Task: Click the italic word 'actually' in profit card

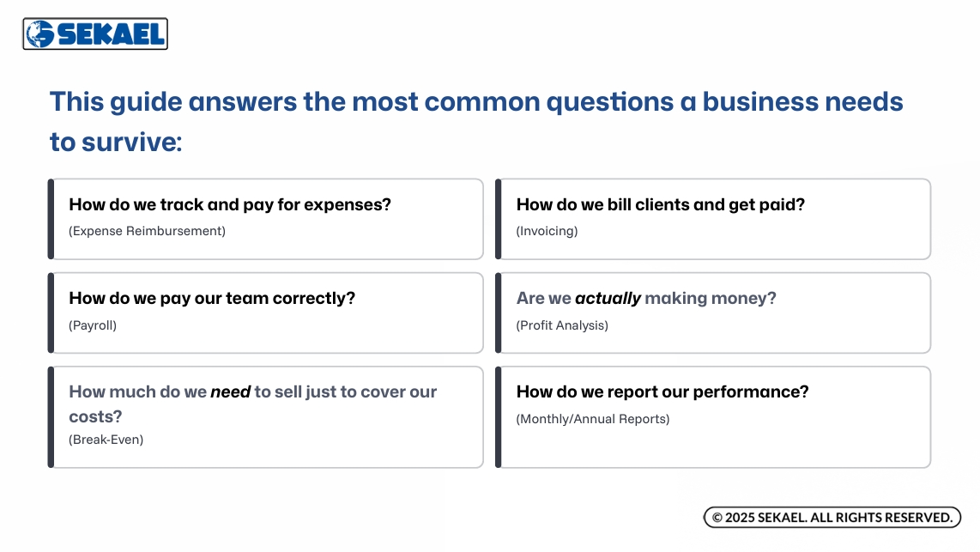Action: point(608,299)
